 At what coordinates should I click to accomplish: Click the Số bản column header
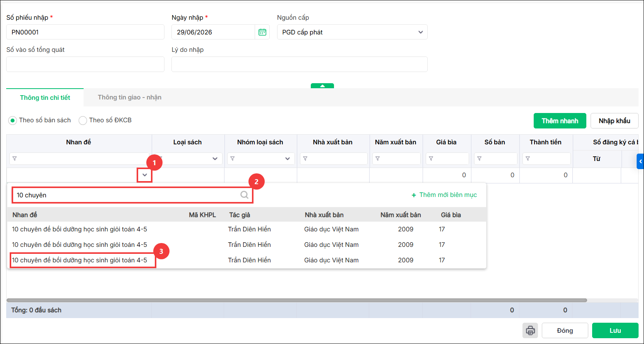(495, 142)
